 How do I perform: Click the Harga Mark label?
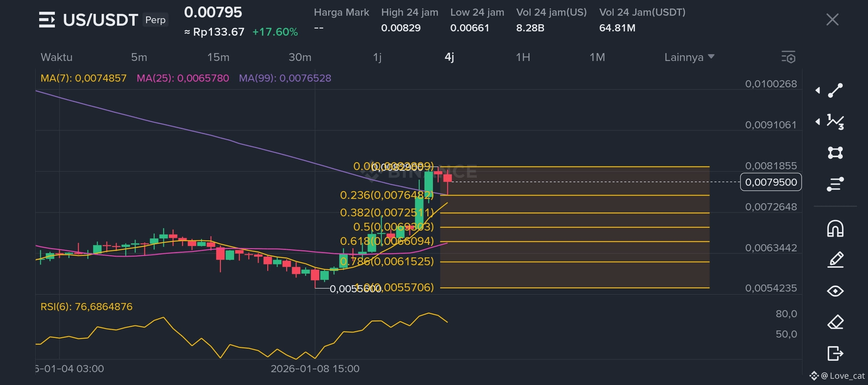[x=341, y=12]
